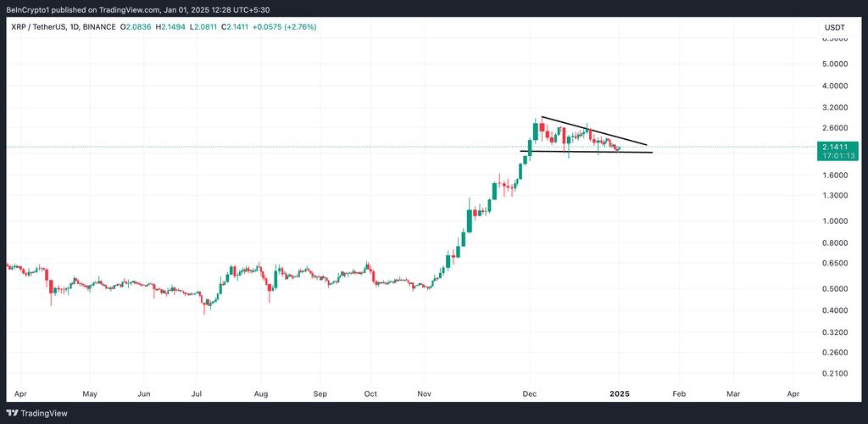The width and height of the screenshot is (868, 424).
Task: Click the Dec label on time axis
Action: (x=530, y=394)
